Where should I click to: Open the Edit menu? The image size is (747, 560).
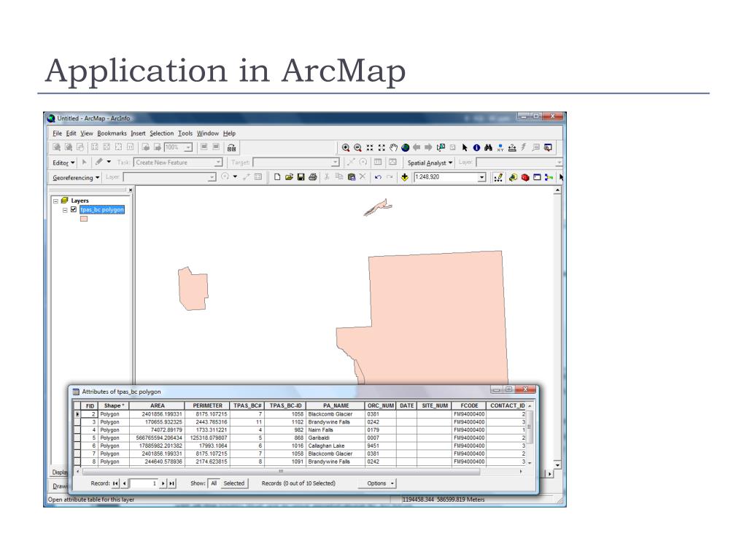click(x=71, y=133)
